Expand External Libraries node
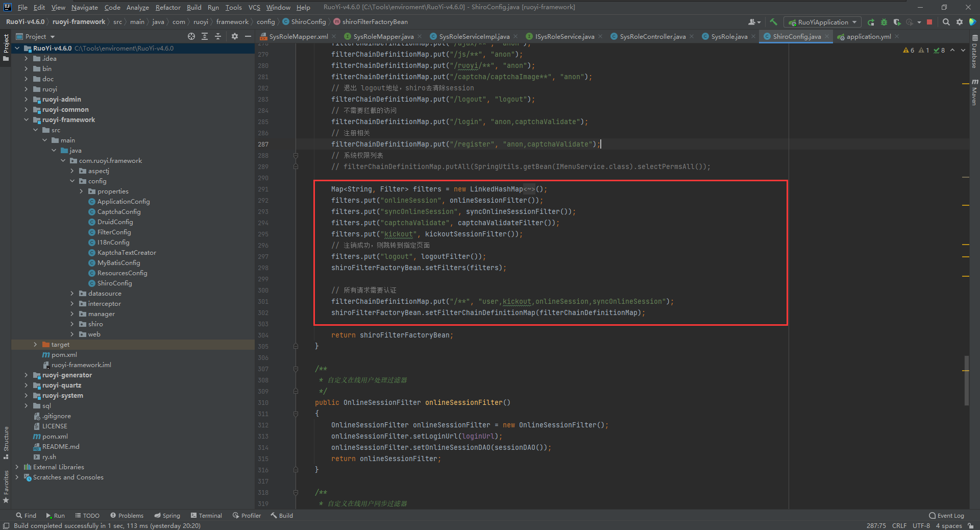 [17, 467]
